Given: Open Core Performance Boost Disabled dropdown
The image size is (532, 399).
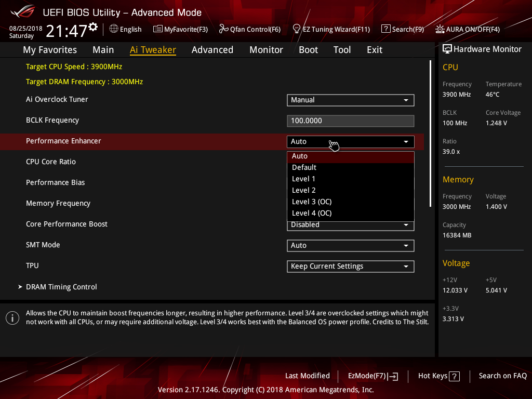Looking at the screenshot, I should [351, 225].
